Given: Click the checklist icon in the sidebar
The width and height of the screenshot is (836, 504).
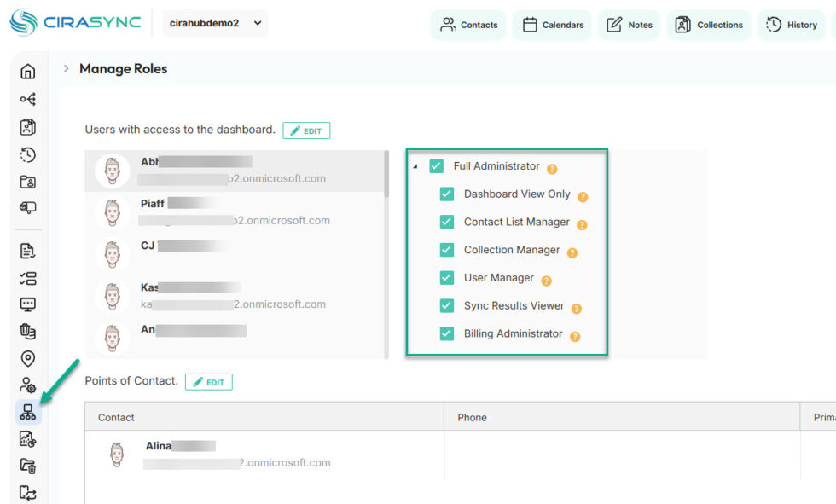Looking at the screenshot, I should coord(26,276).
